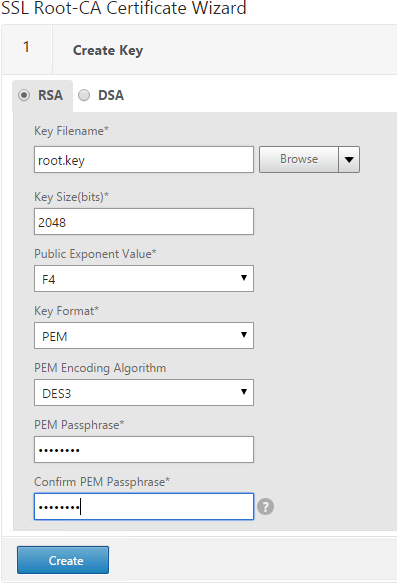The image size is (397, 583).
Task: Click the PEM Encoding Algorithm label
Action: pyautogui.click(x=100, y=368)
